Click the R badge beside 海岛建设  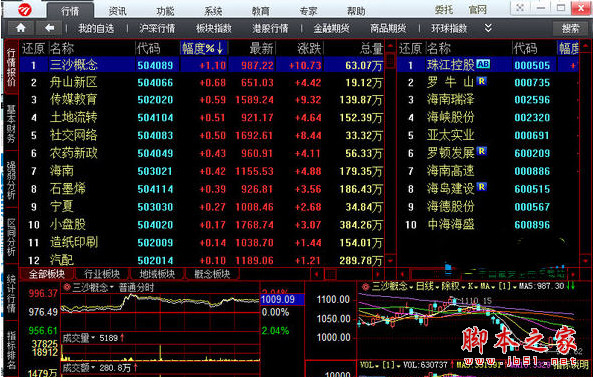point(481,187)
